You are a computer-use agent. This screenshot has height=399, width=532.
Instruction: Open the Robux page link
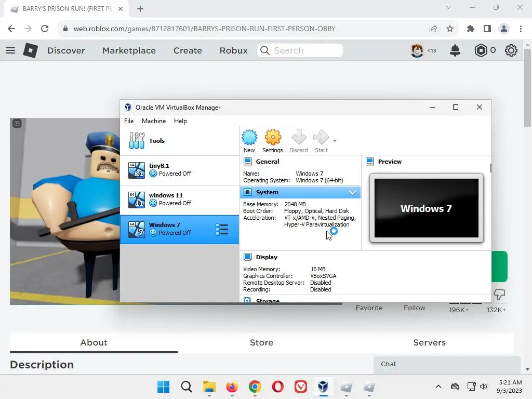[x=233, y=50]
